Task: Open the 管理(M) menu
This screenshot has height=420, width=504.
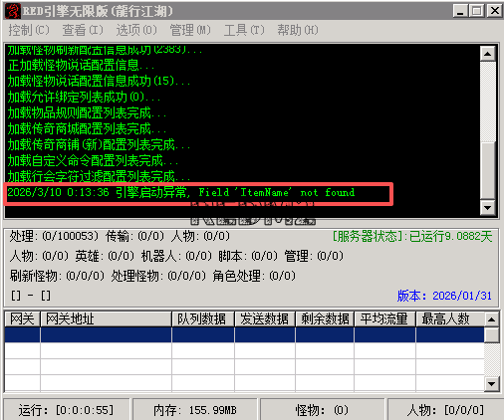Action: (190, 30)
